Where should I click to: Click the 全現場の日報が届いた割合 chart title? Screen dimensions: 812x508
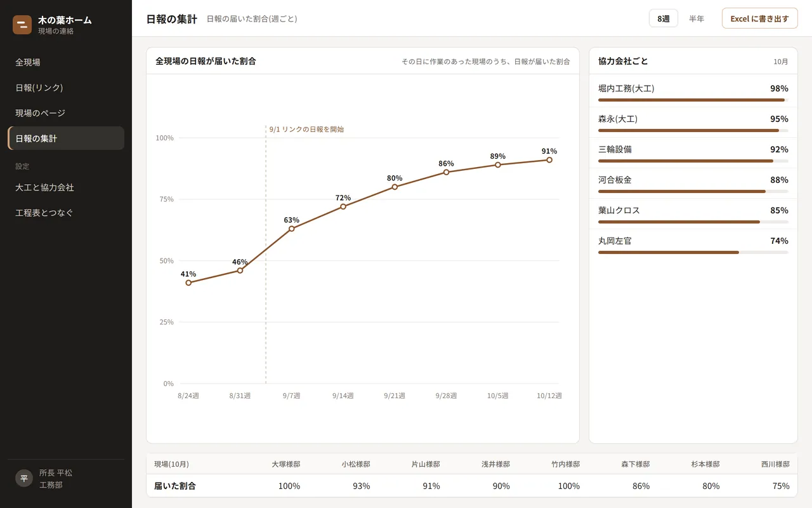(206, 62)
